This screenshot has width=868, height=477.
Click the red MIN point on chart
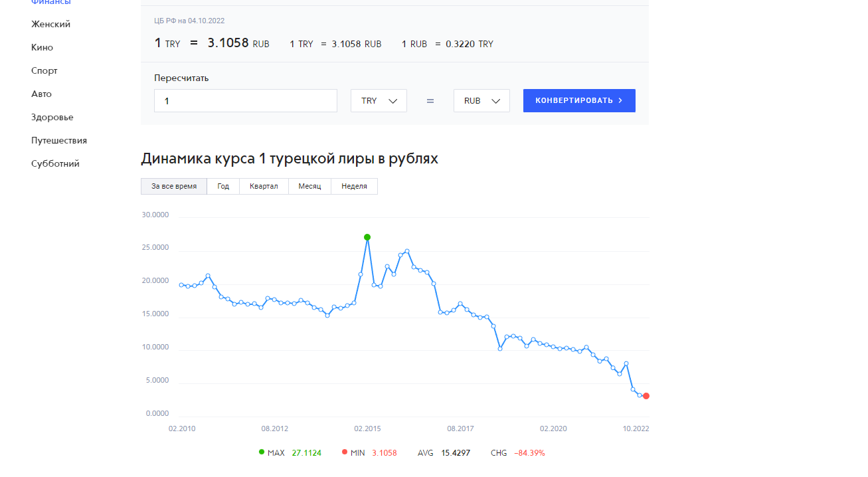coord(646,396)
